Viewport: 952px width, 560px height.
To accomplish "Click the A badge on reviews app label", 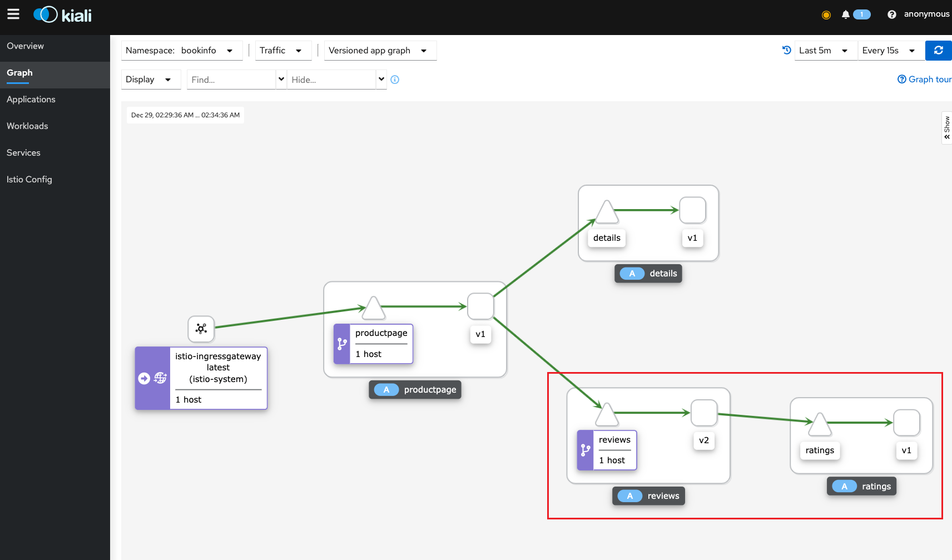I will (630, 496).
